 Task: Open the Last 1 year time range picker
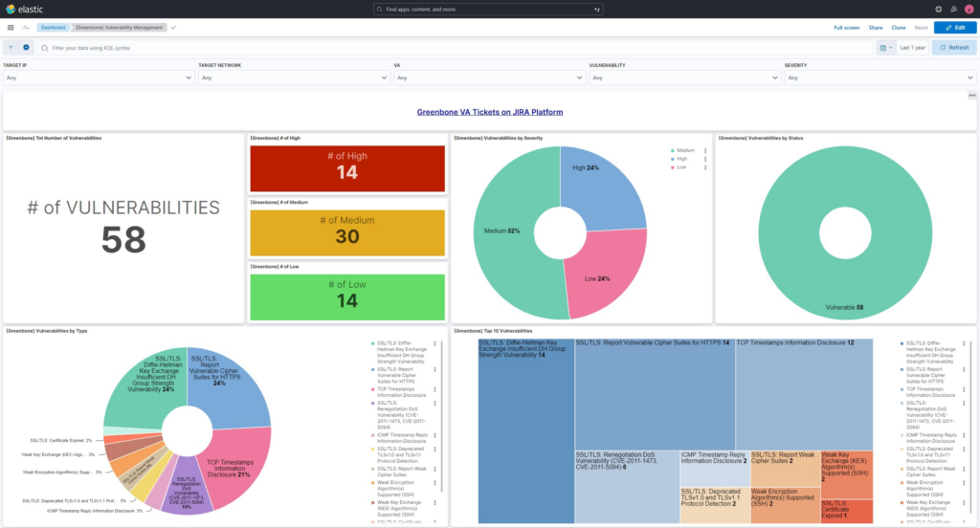(912, 48)
